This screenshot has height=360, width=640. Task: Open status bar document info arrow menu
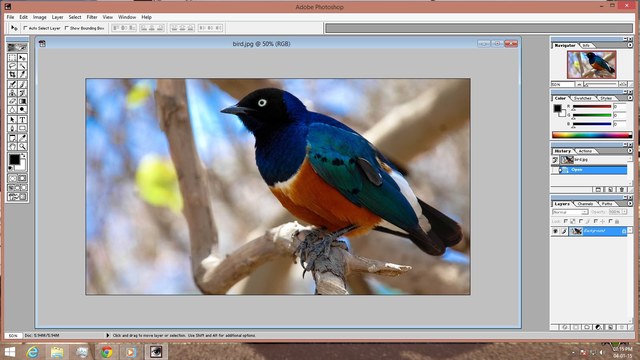[x=108, y=335]
